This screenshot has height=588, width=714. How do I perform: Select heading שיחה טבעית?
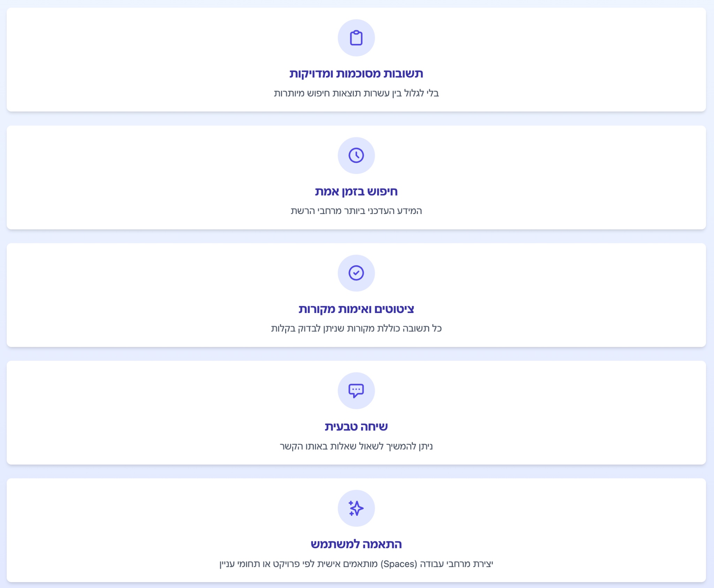pyautogui.click(x=356, y=427)
